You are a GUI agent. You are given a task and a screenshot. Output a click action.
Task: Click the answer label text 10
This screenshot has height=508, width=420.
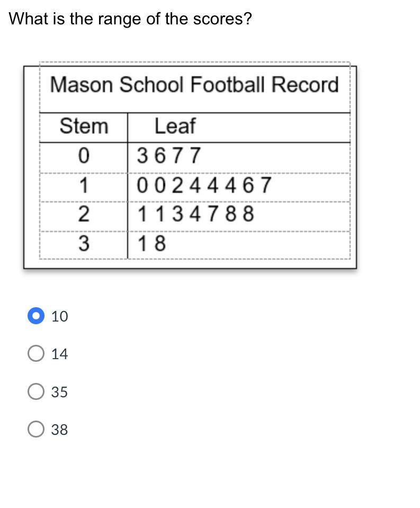coord(60,316)
